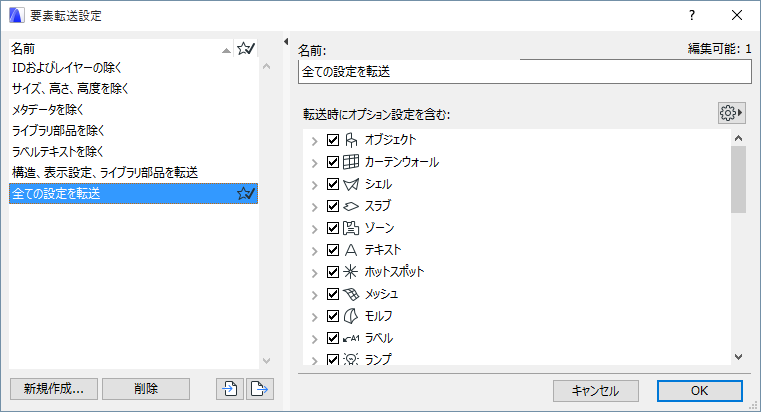Select ラベルテキストを除く in list
Viewport: 761px width, 412px height.
133,151
